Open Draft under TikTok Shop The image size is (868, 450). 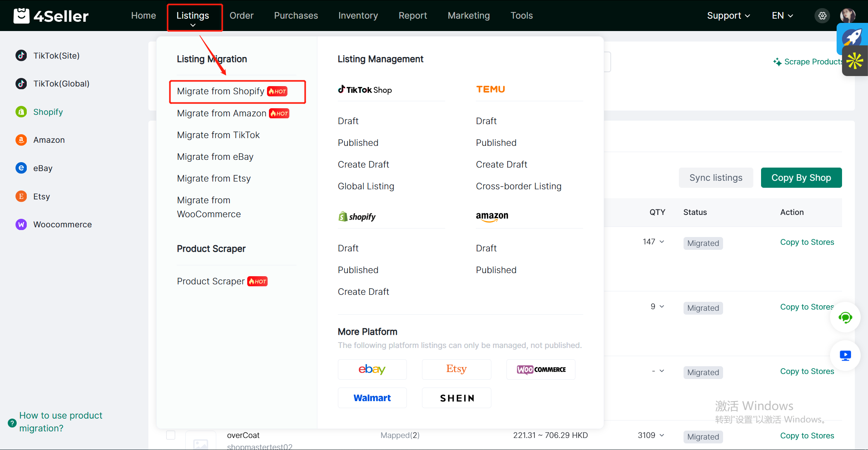pos(348,121)
